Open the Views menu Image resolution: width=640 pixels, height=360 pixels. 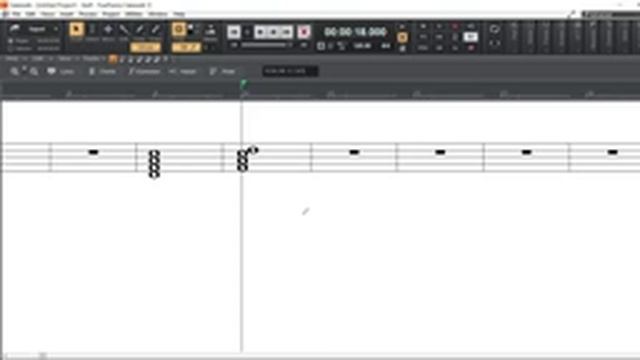pos(47,14)
